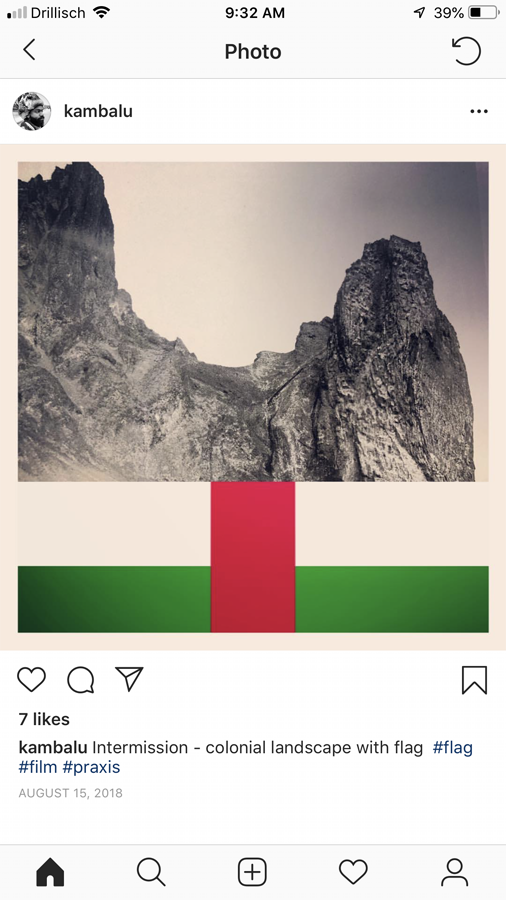This screenshot has height=900, width=506.
Task: View the 7 likes list
Action: point(44,719)
